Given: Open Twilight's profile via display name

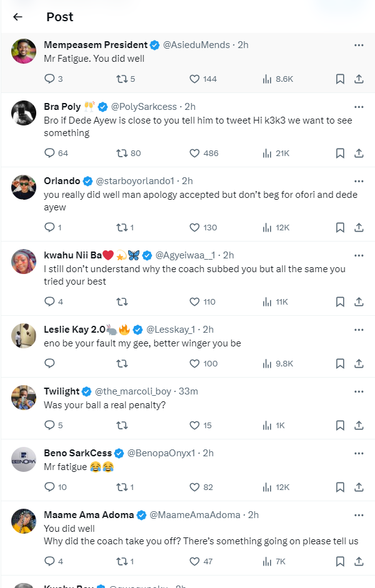Looking at the screenshot, I should 61,391.
